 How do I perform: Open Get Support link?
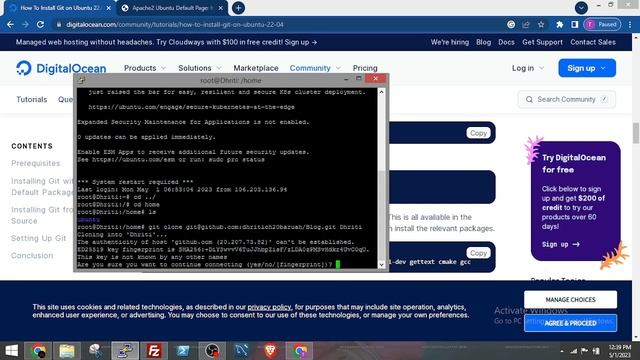[542, 42]
